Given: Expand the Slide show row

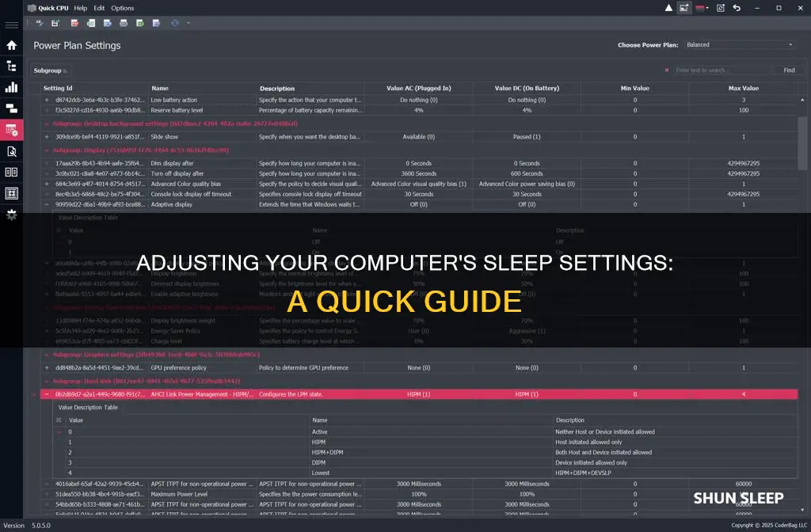Looking at the screenshot, I should [47, 137].
